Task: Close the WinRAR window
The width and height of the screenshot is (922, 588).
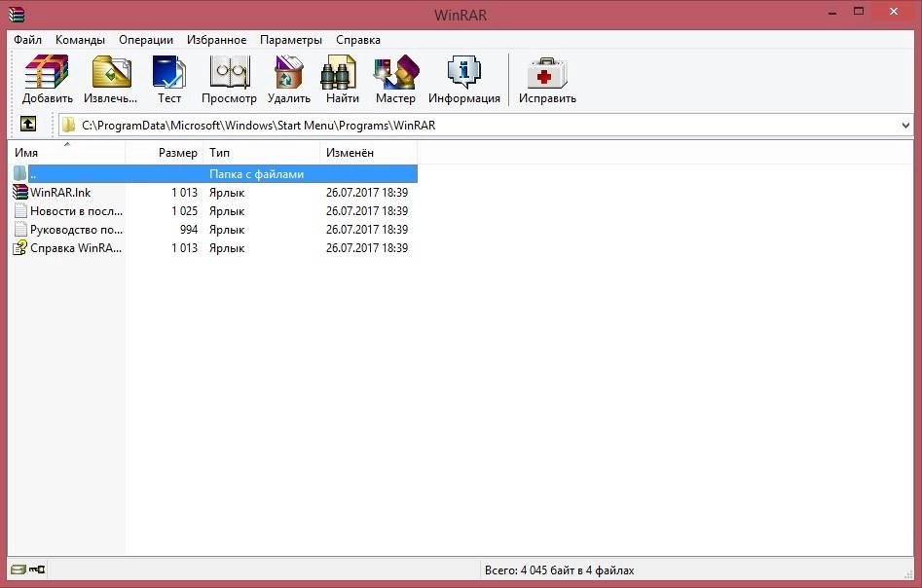Action: coord(894,11)
